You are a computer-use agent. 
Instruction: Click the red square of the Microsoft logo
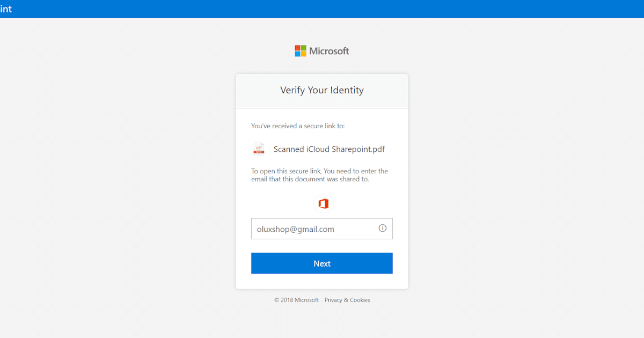click(x=298, y=48)
